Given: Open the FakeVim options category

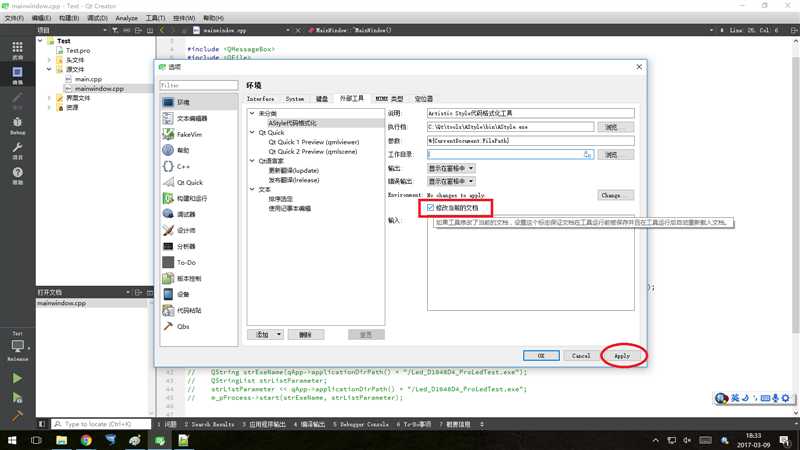Looking at the screenshot, I should tap(198, 134).
